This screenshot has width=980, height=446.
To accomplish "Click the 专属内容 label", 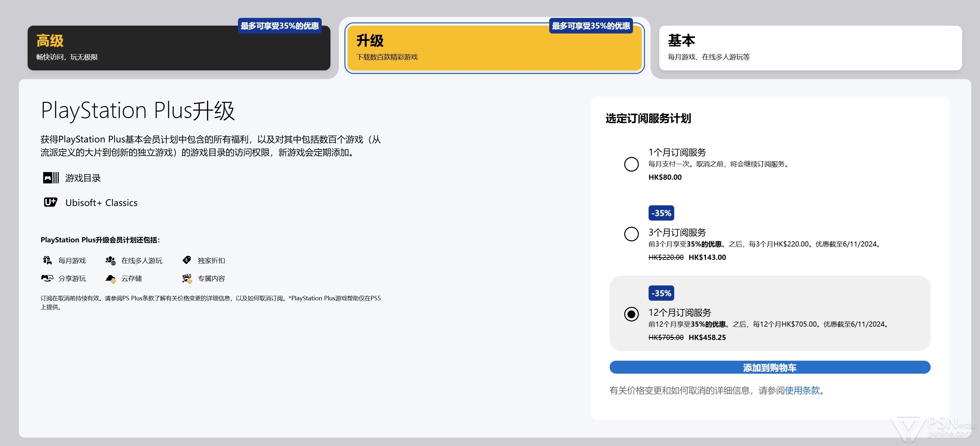I will pyautogui.click(x=211, y=279).
